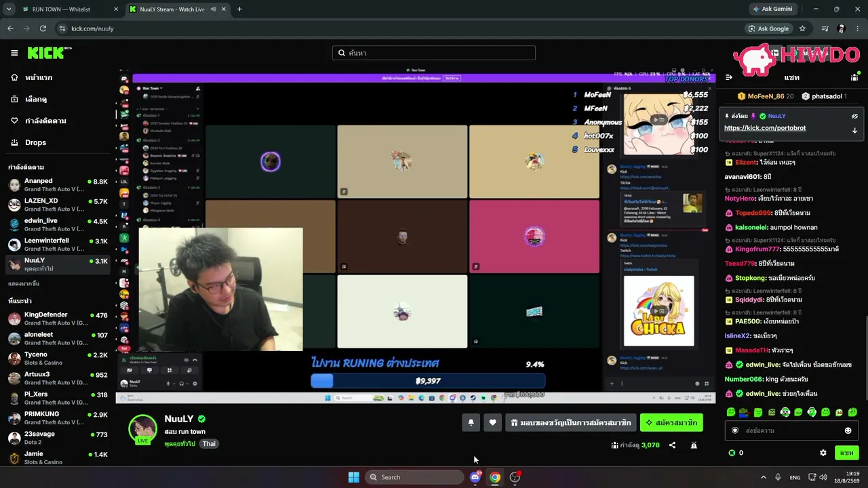Click the Ask Google button in the address bar

tap(768, 28)
